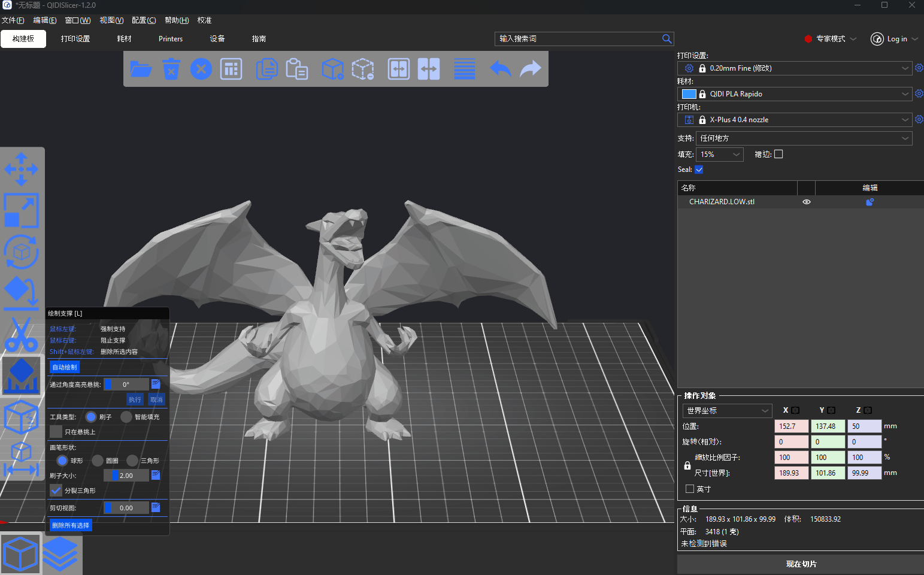Add an instance with cube-plus icon

[x=333, y=69]
